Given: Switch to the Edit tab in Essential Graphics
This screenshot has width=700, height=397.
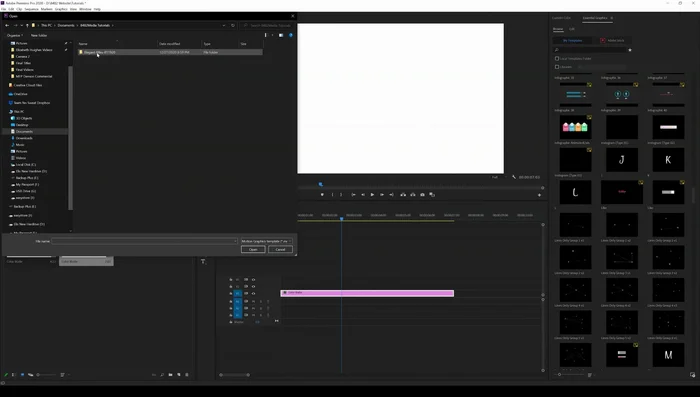Looking at the screenshot, I should point(572,29).
